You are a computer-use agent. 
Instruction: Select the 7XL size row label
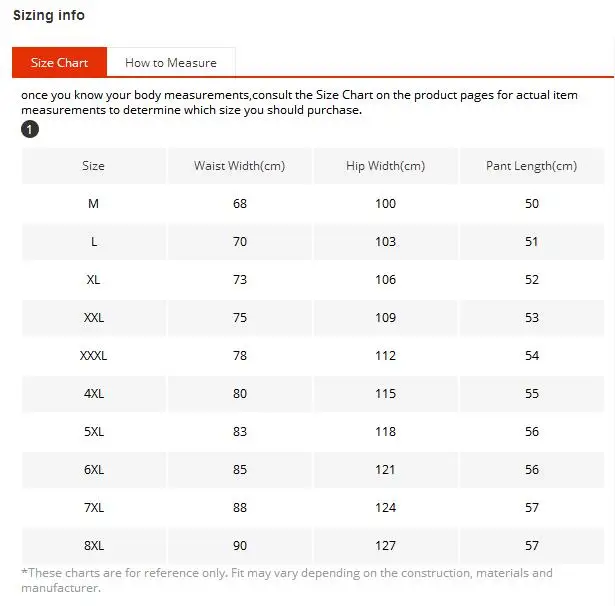[94, 508]
